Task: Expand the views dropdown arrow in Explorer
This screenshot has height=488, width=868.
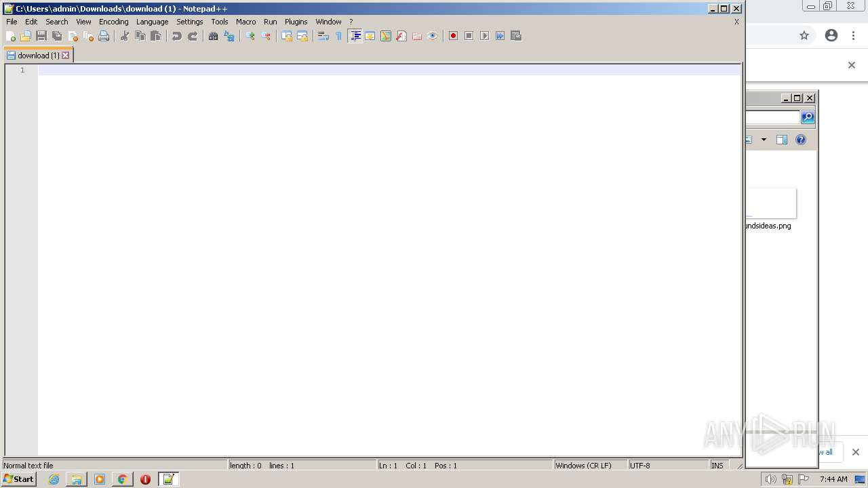Action: 764,140
